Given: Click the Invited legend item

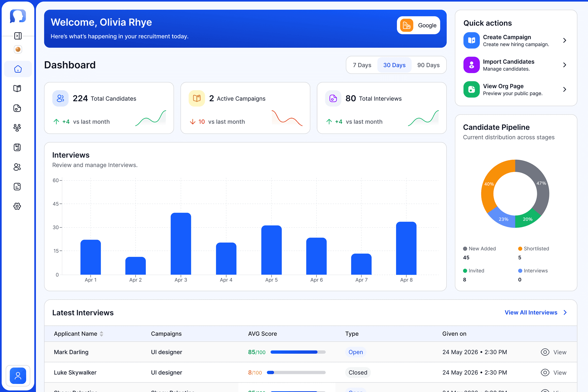Looking at the screenshot, I should click(473, 271).
